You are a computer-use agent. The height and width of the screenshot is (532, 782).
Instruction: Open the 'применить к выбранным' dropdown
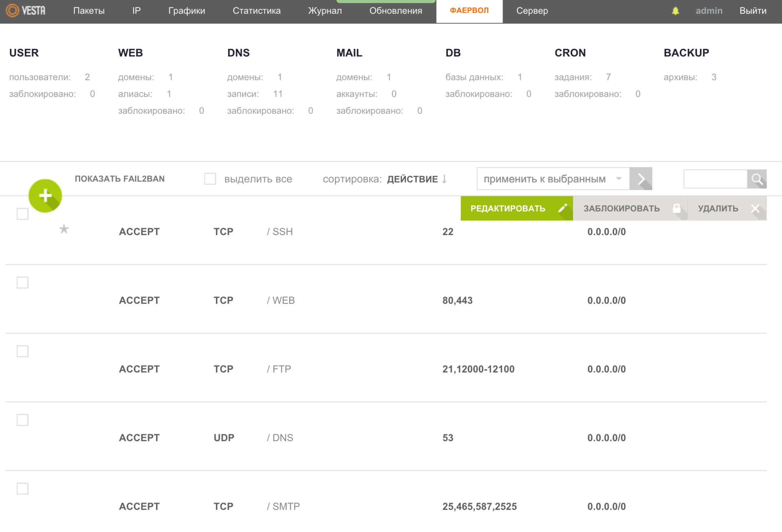coord(553,179)
